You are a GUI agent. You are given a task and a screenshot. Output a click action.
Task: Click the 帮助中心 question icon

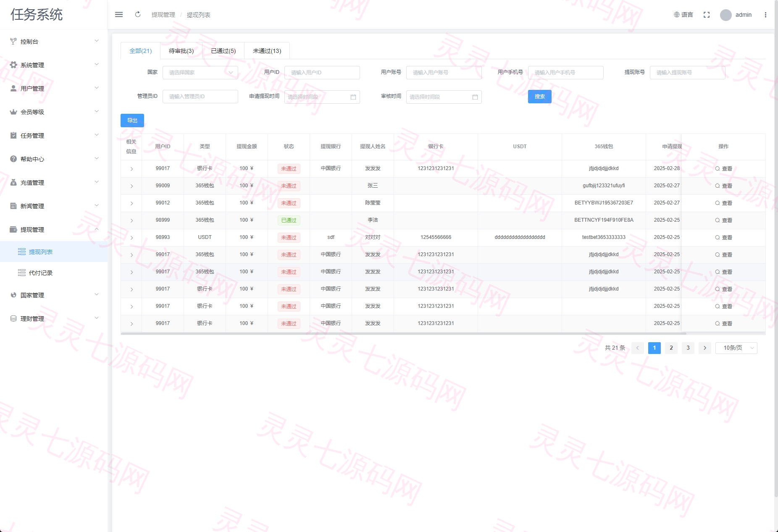click(x=13, y=159)
